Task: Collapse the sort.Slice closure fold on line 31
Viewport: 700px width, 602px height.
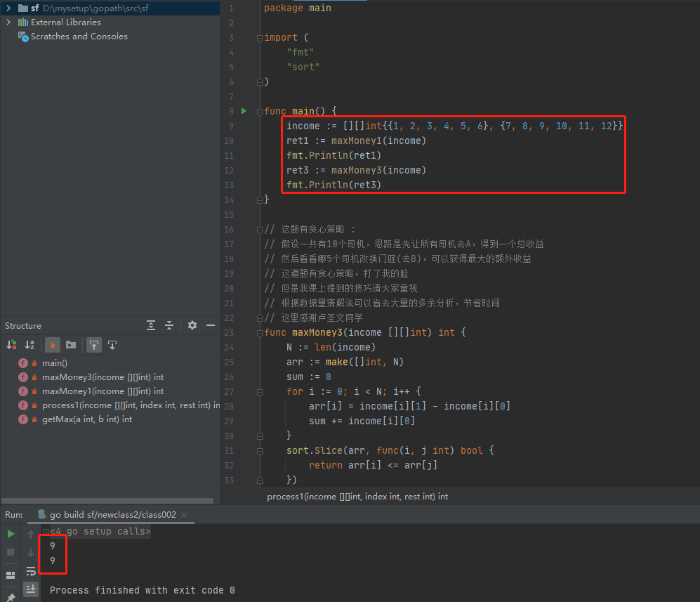Action: click(260, 451)
